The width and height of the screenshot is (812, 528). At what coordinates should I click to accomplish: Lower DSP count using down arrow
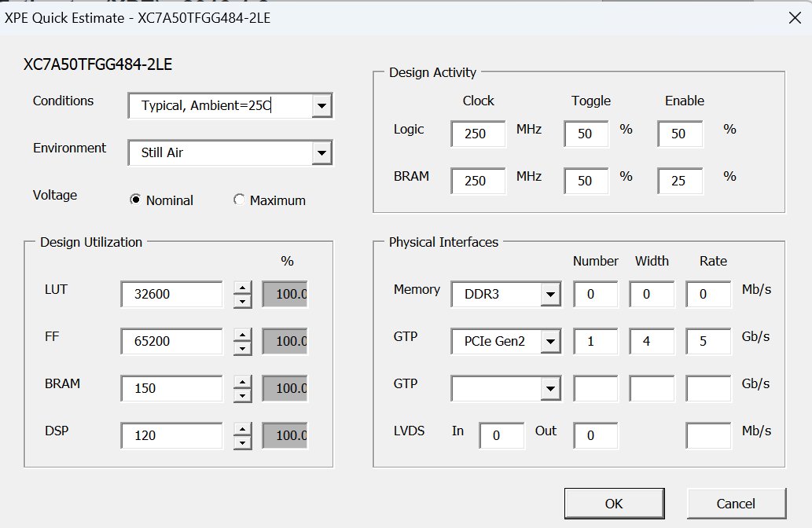point(243,442)
